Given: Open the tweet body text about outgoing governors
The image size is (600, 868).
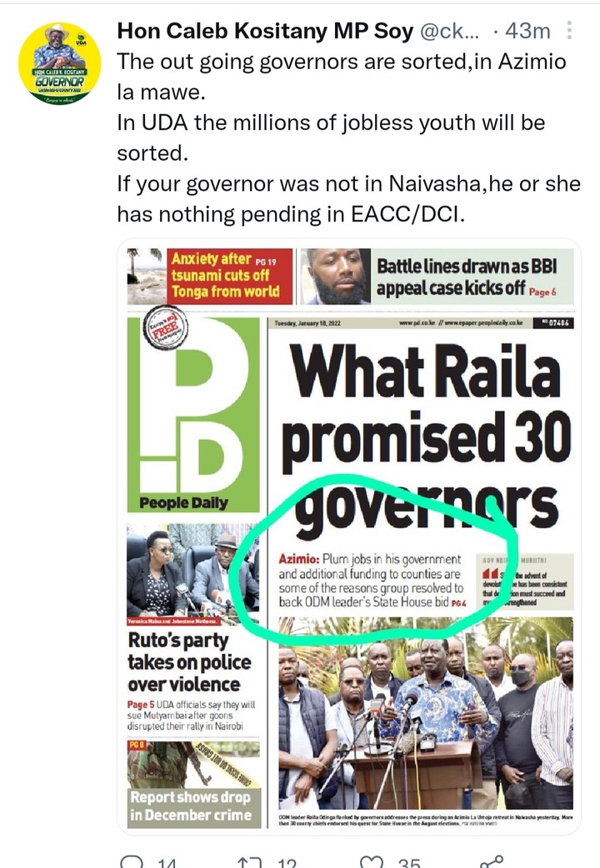Looking at the screenshot, I should [x=349, y=137].
